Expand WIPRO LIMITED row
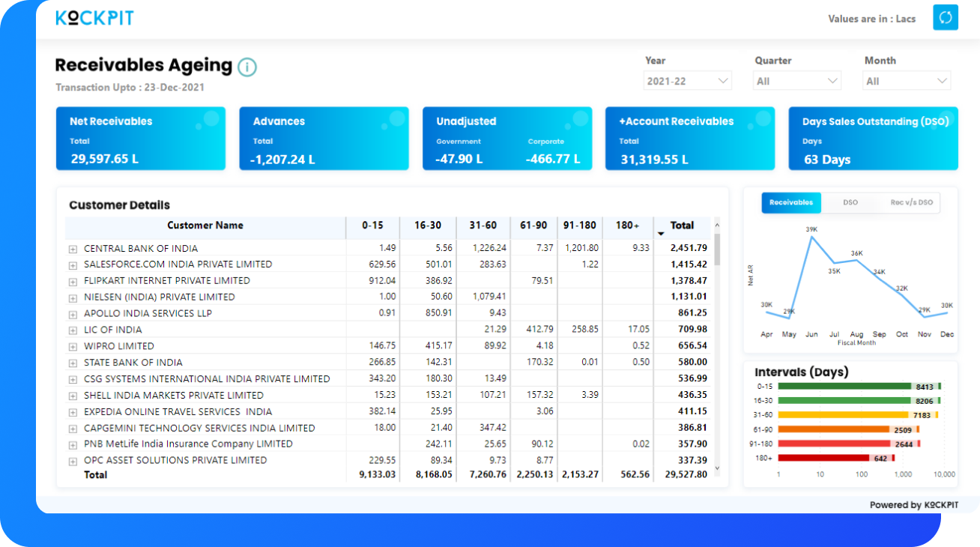This screenshot has height=547, width=980. point(73,347)
